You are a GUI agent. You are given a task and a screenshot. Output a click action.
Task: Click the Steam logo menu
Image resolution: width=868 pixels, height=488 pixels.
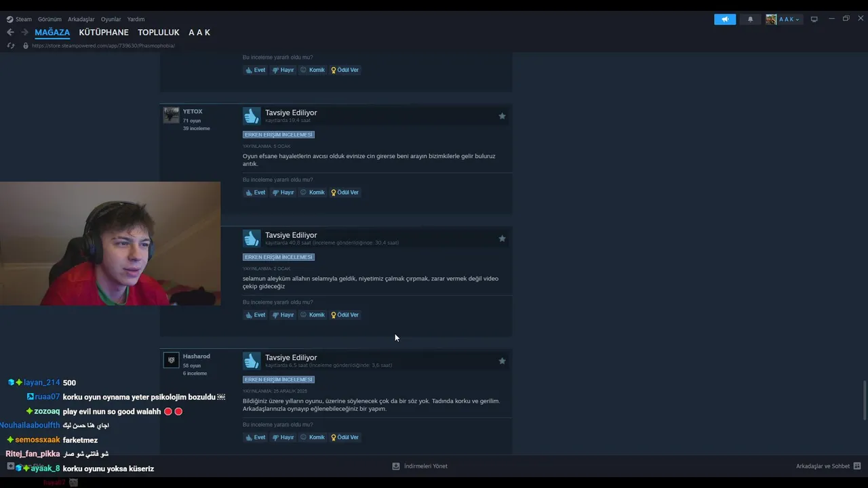(x=19, y=19)
